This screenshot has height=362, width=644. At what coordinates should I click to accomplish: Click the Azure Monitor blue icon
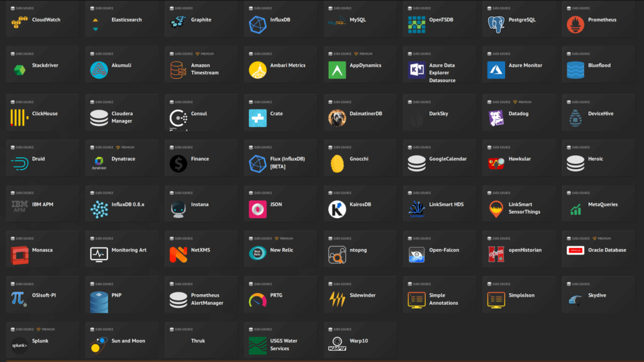[496, 70]
